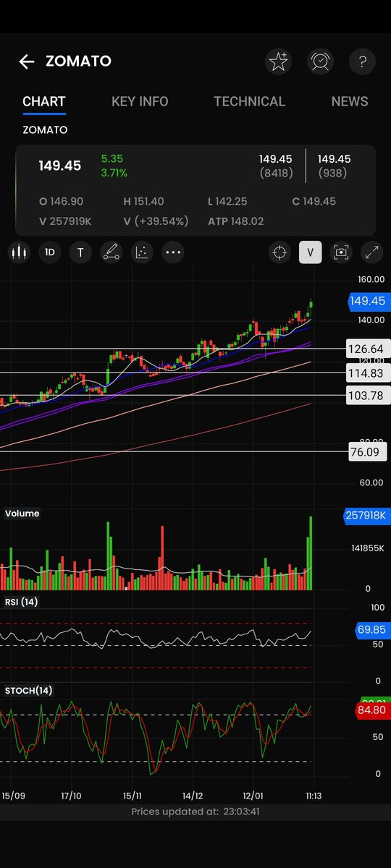Viewport: 391px width, 868px height.
Task: Go back using the arrow beside ZOMATO
Action: (26, 61)
